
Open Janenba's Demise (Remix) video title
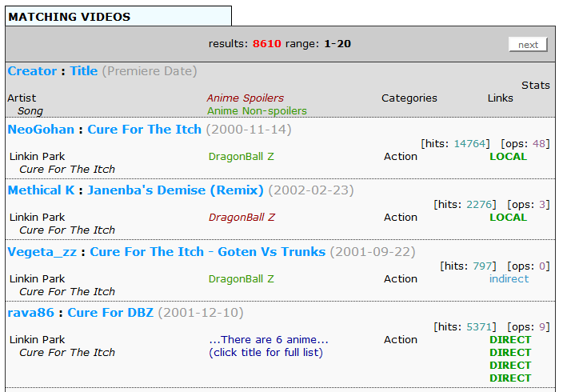tap(175, 190)
